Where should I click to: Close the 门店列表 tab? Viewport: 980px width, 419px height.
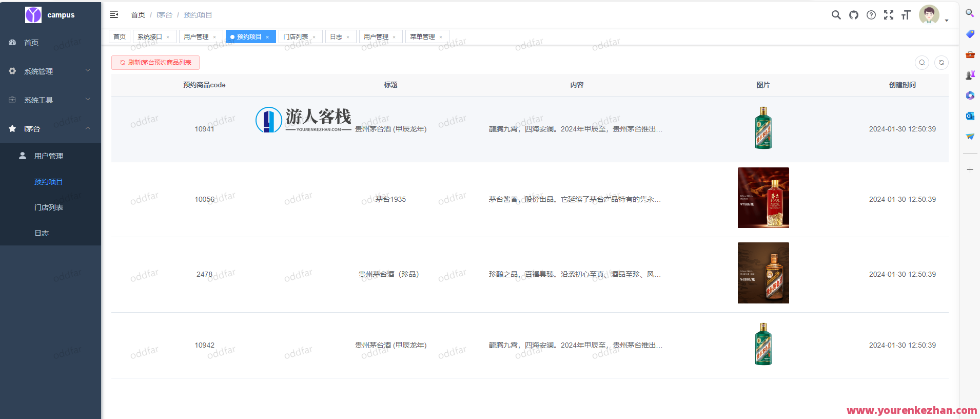pos(314,37)
